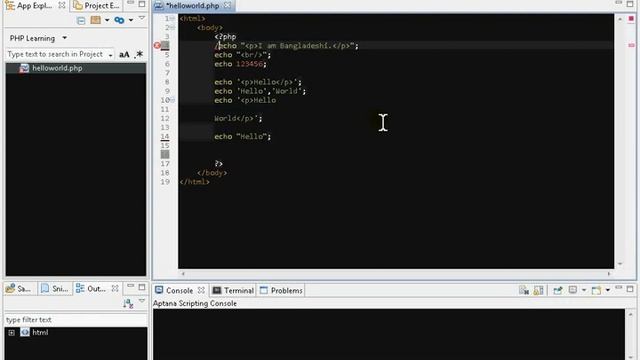Click the red error indicator in overview ruler
Screen dimensions: 640x360
[631, 19]
